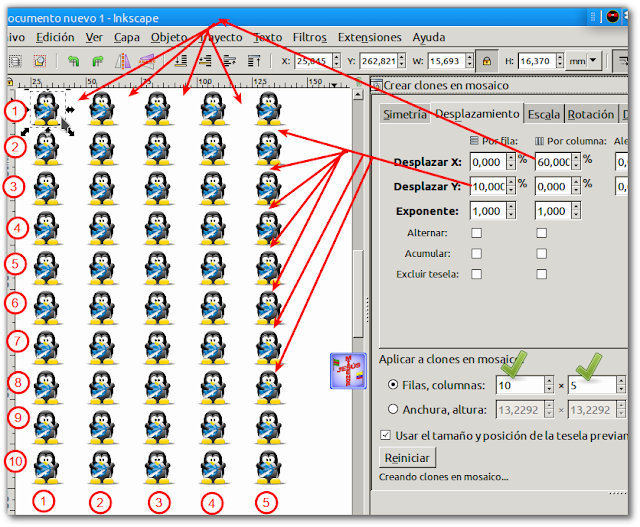
Task: Toggle the width/height ratio lock
Action: point(486,61)
